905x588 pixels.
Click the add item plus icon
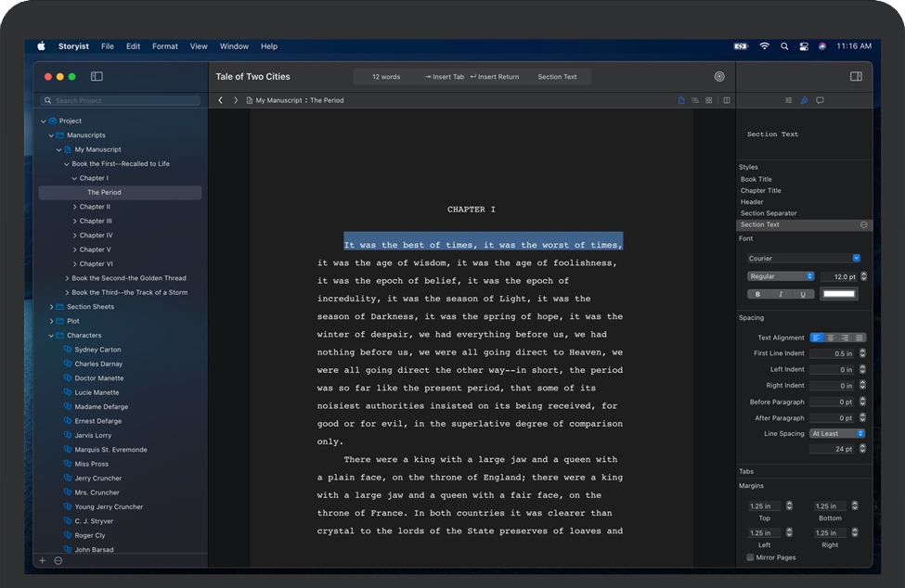[42, 560]
